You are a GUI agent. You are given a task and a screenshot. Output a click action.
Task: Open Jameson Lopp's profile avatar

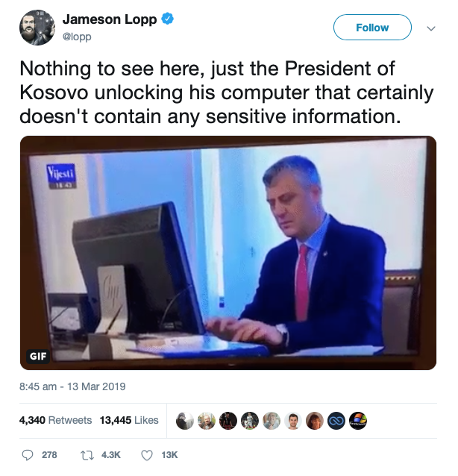[37, 28]
